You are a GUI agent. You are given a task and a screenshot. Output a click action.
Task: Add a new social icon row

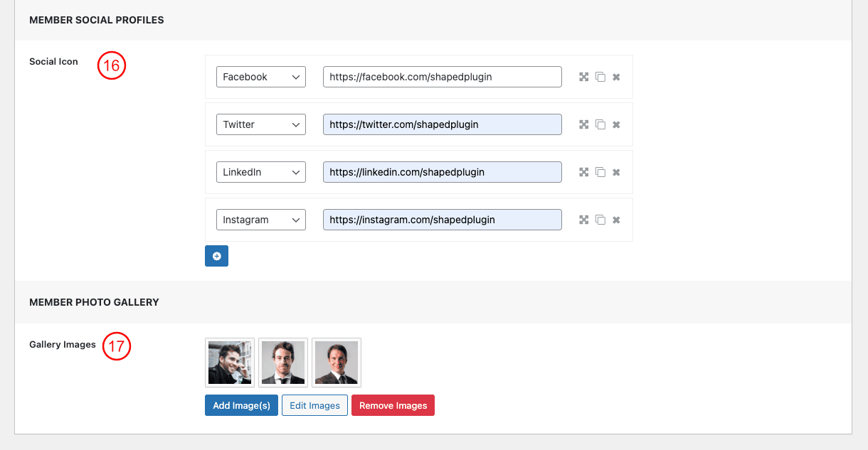tap(216, 256)
